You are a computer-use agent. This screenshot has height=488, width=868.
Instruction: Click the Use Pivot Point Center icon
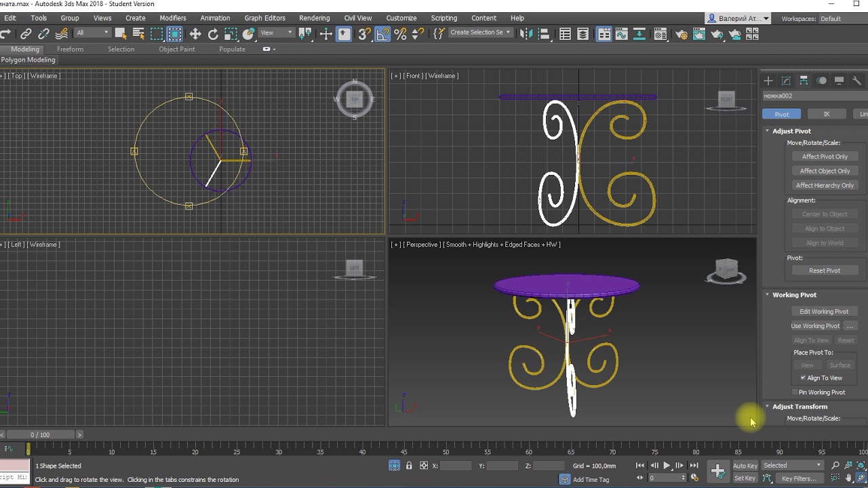pos(307,33)
